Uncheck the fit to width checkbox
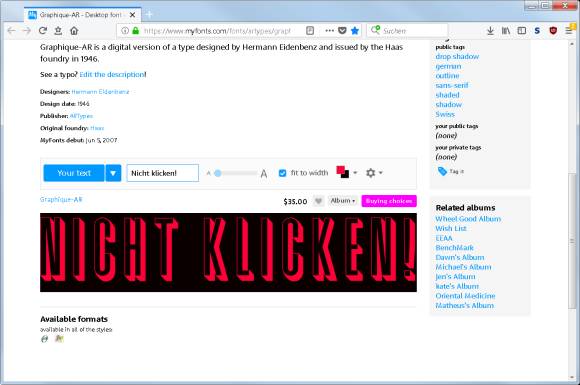Image resolution: width=580 pixels, height=385 pixels. (x=282, y=173)
